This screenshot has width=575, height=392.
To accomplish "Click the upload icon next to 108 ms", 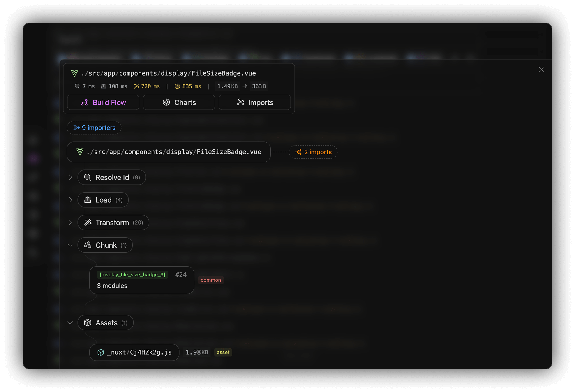I will pyautogui.click(x=104, y=86).
